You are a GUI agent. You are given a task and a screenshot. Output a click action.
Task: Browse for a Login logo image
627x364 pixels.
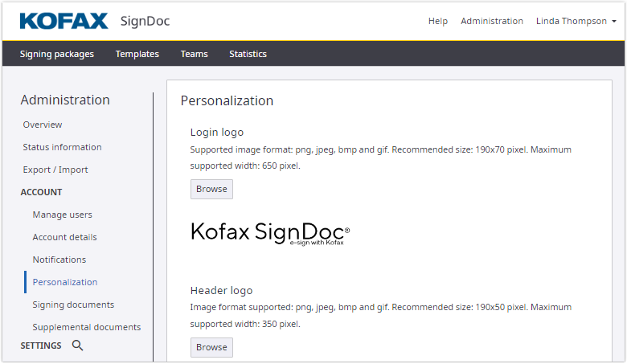pos(211,189)
